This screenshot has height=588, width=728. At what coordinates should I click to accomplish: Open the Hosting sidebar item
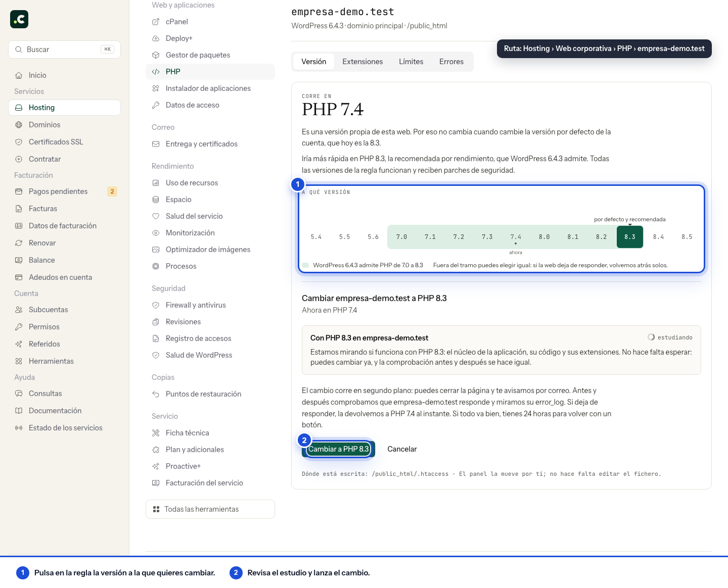click(64, 108)
